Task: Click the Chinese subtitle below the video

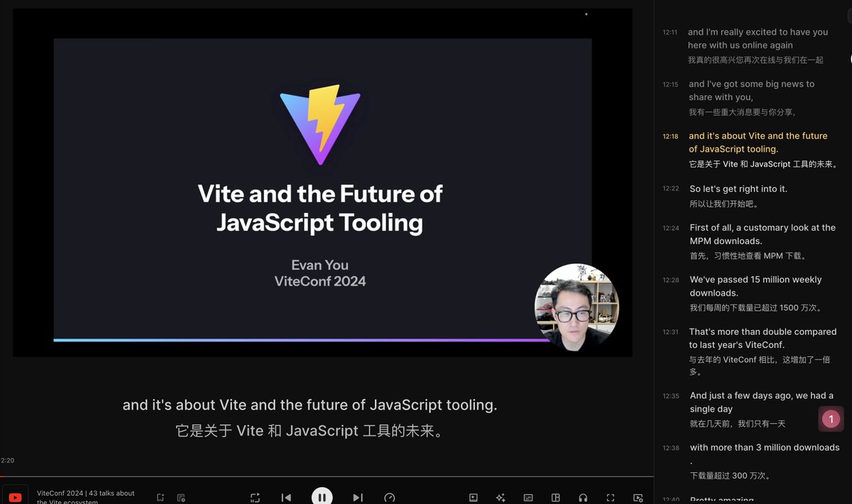Action: [x=310, y=431]
